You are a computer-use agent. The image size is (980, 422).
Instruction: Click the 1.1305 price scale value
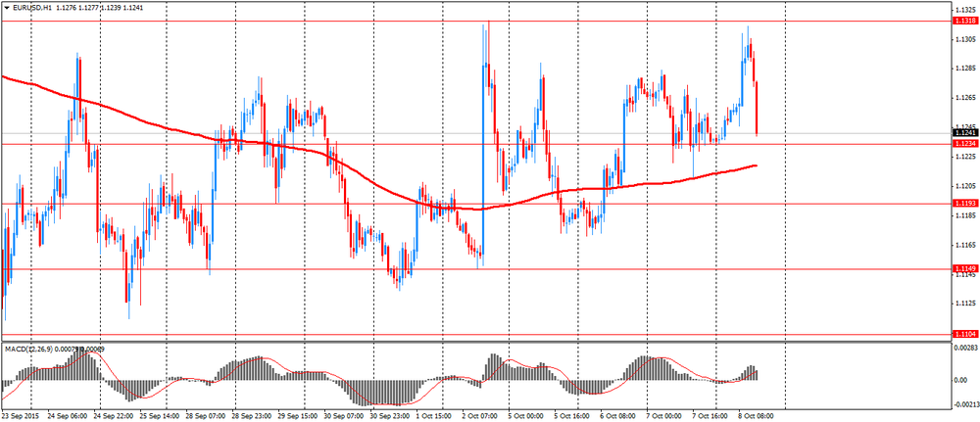(965, 39)
